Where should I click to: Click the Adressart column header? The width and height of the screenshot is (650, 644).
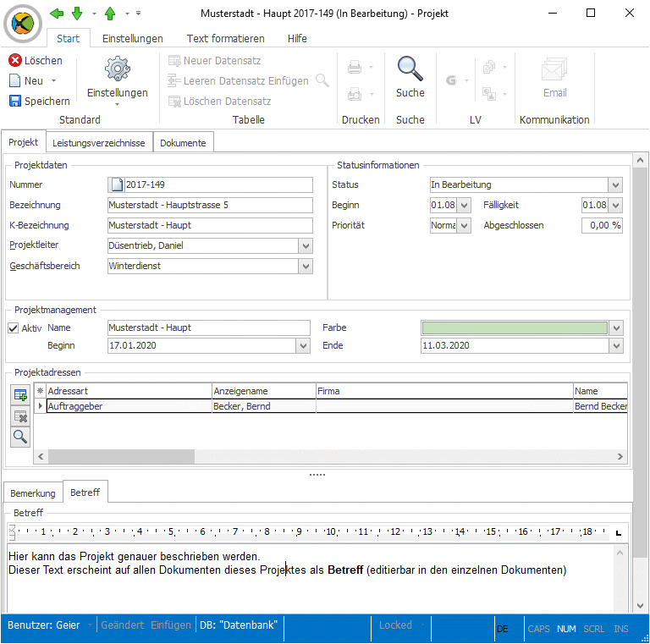(x=129, y=391)
